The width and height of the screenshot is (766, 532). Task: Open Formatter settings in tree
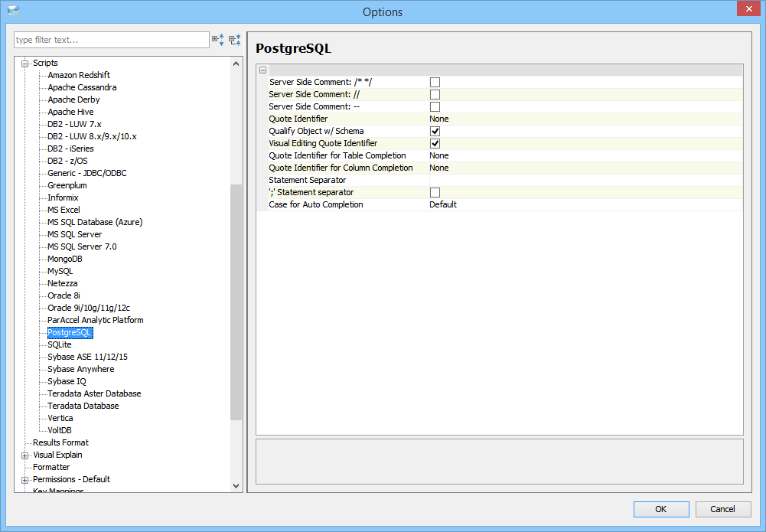point(51,467)
